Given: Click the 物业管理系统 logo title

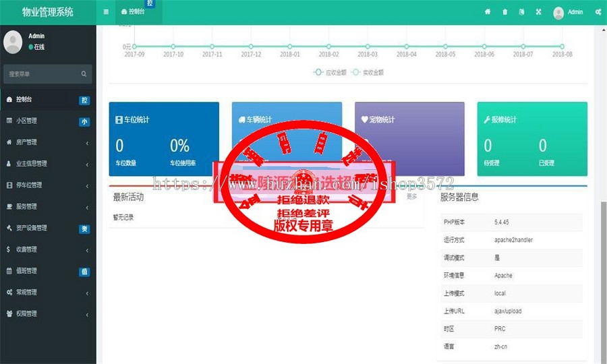Looking at the screenshot, I should 48,12.
